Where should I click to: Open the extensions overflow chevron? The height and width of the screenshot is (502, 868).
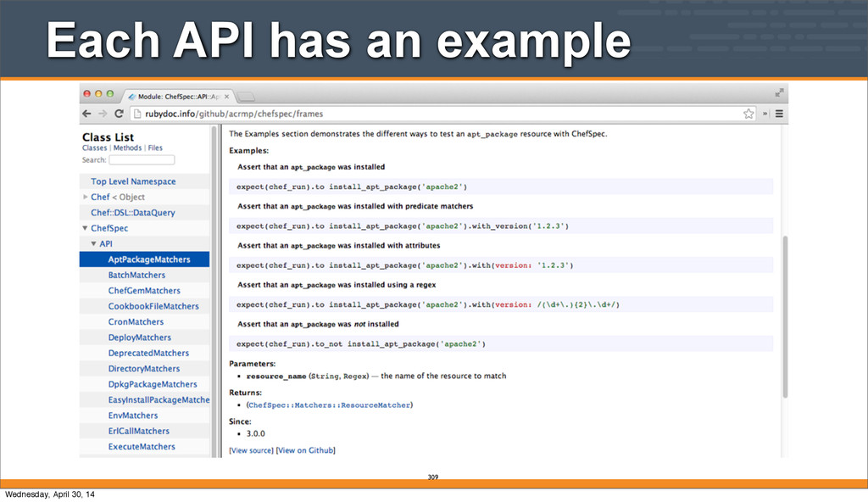pos(765,114)
